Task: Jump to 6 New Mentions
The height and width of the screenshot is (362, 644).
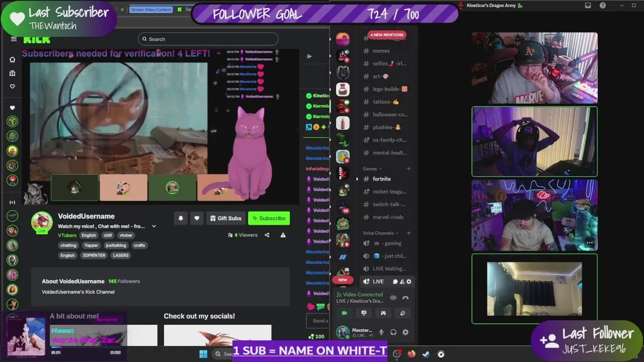Action: [x=387, y=35]
